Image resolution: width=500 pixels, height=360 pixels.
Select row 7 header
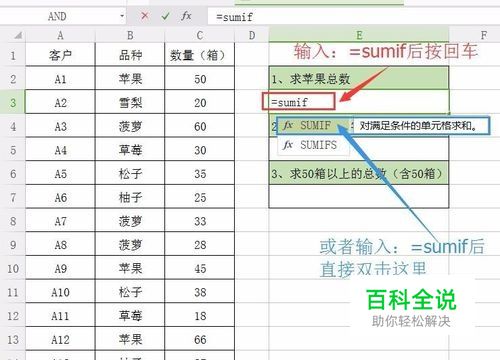13,197
